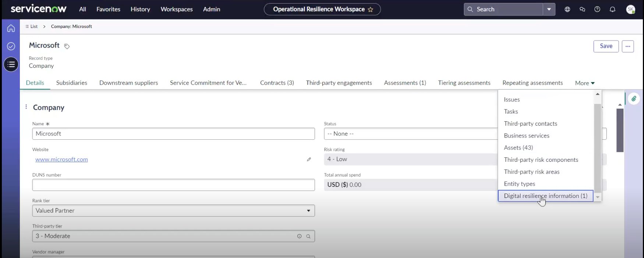Click the tag icon next to Microsoft

point(67,46)
